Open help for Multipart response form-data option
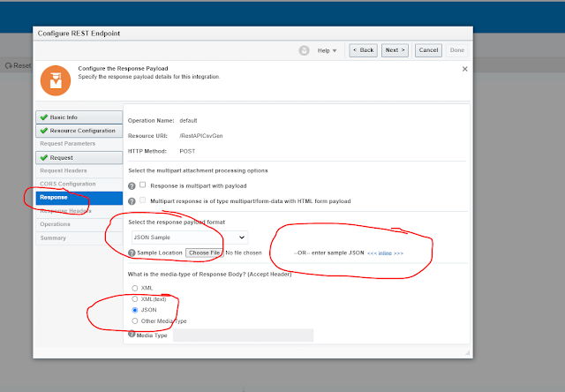Viewport: 565px width, 392px height. click(132, 201)
